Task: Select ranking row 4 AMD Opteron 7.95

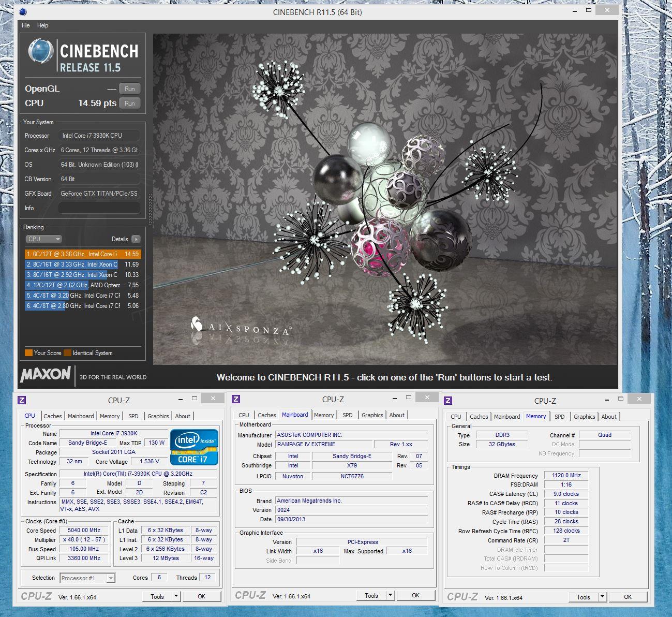Action: click(x=83, y=285)
